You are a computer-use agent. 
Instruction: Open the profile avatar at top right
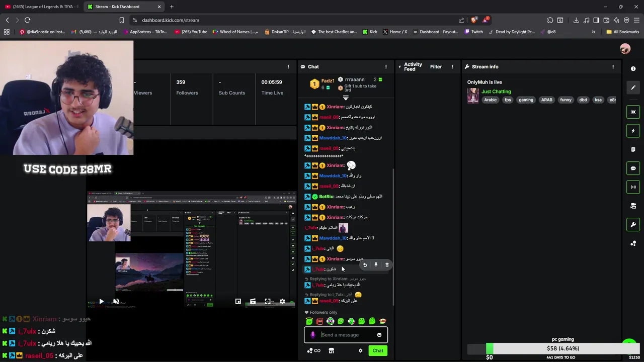[x=625, y=49]
